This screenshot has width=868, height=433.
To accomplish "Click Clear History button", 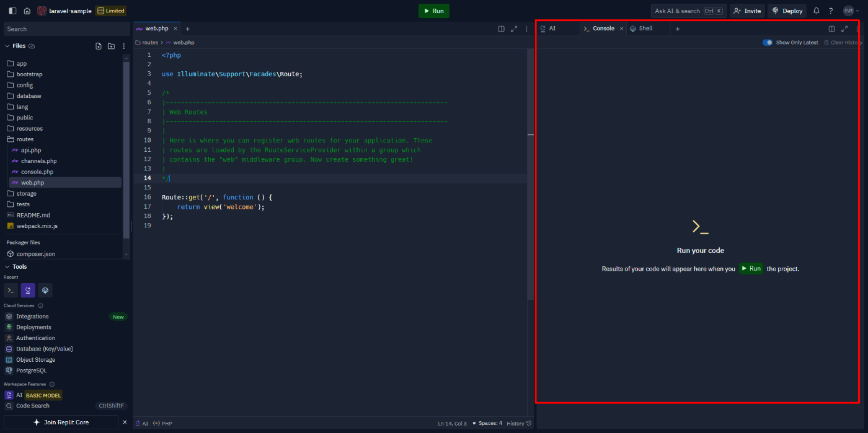I will (843, 43).
